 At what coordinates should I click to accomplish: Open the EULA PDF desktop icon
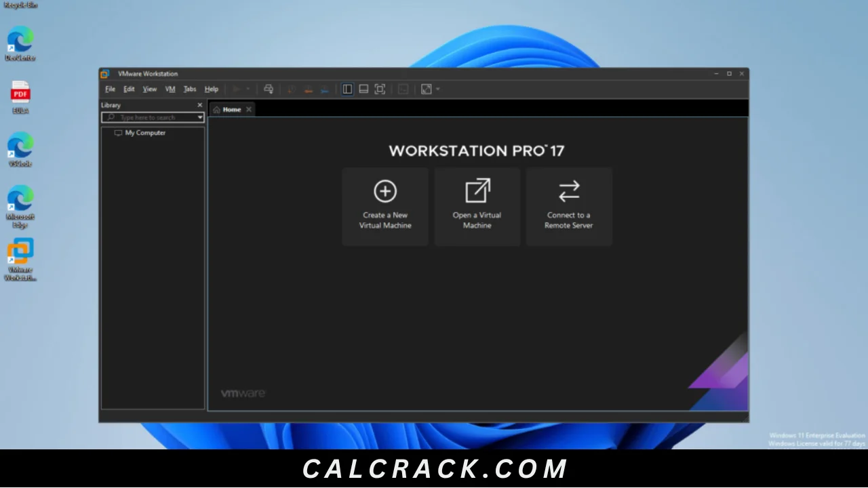pyautogui.click(x=20, y=97)
